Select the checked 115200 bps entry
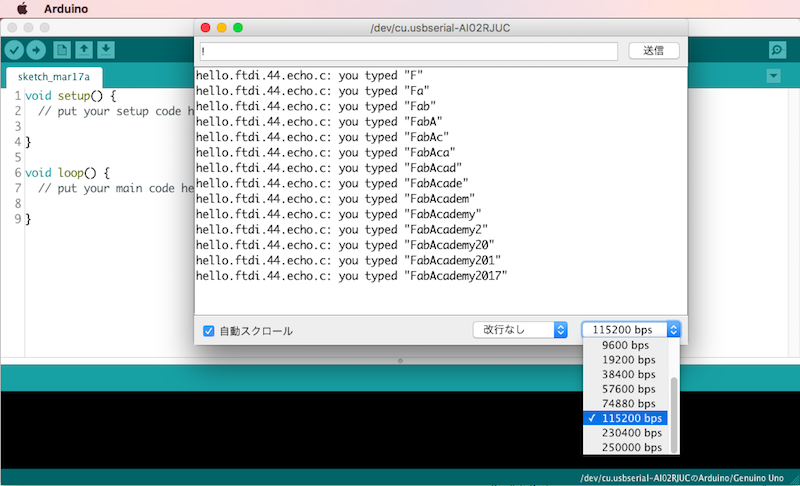Image resolution: width=800 pixels, height=486 pixels. (x=625, y=418)
